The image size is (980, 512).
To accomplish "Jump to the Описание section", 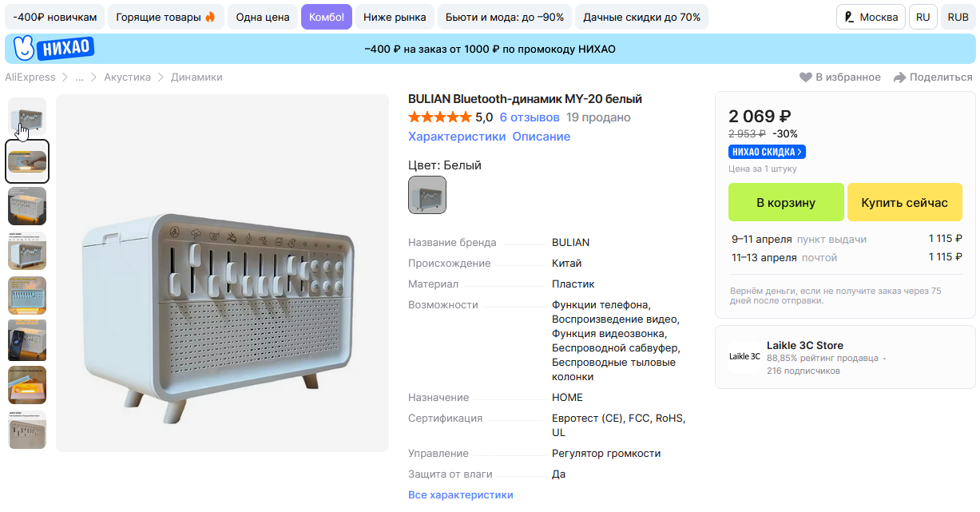I will [542, 137].
